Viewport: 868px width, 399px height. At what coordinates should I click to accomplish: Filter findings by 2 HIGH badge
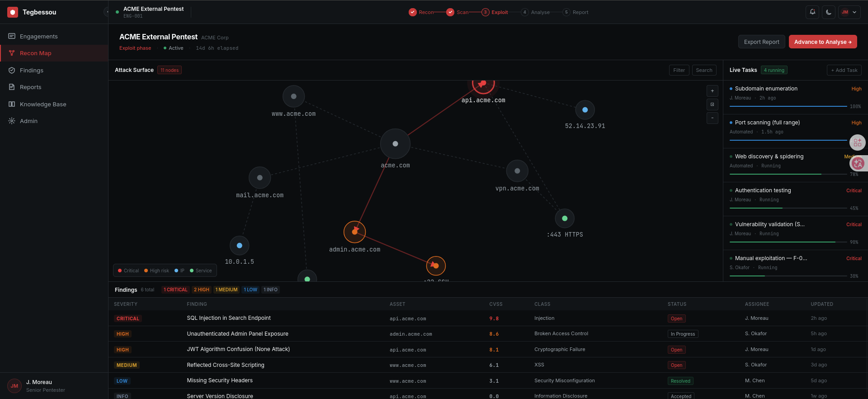tap(202, 290)
